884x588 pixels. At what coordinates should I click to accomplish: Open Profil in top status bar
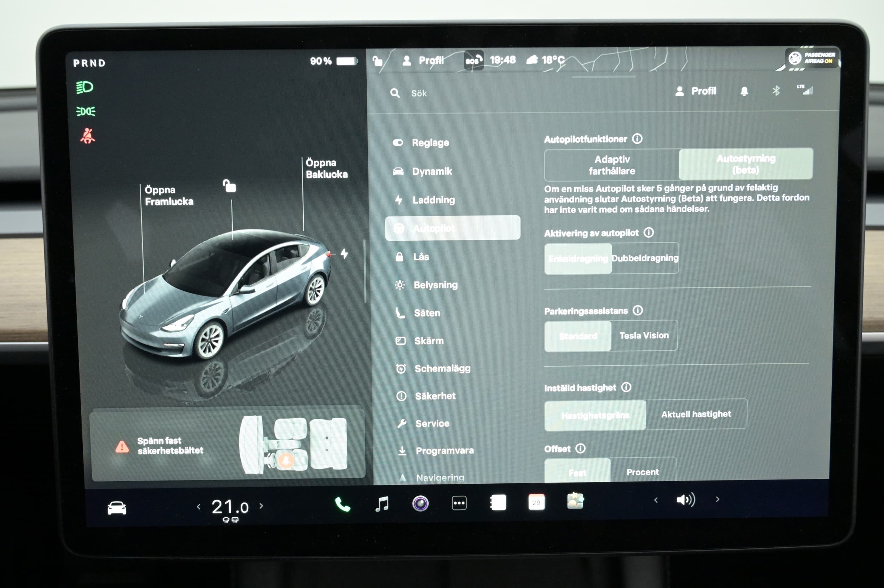point(423,60)
